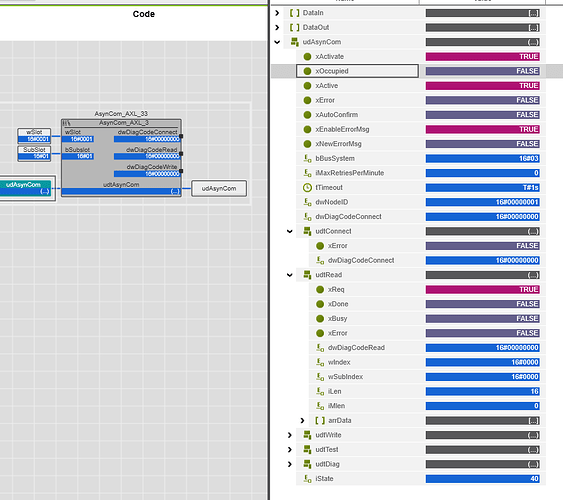
Task: Select the bBusSystem value 16#03
Action: coord(483,159)
